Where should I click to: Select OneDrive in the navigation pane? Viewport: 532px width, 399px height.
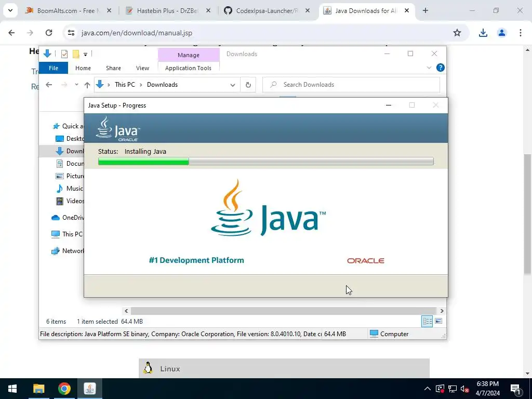68,218
